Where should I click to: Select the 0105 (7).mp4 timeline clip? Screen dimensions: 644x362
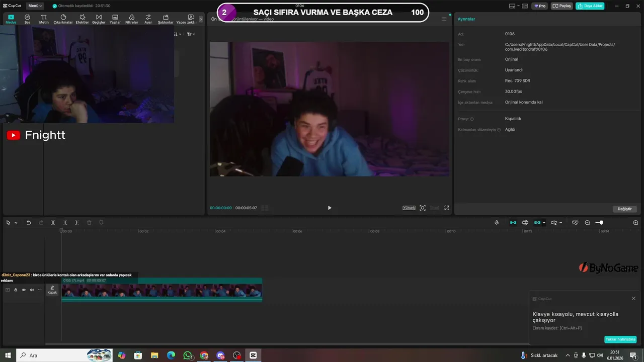click(162, 290)
